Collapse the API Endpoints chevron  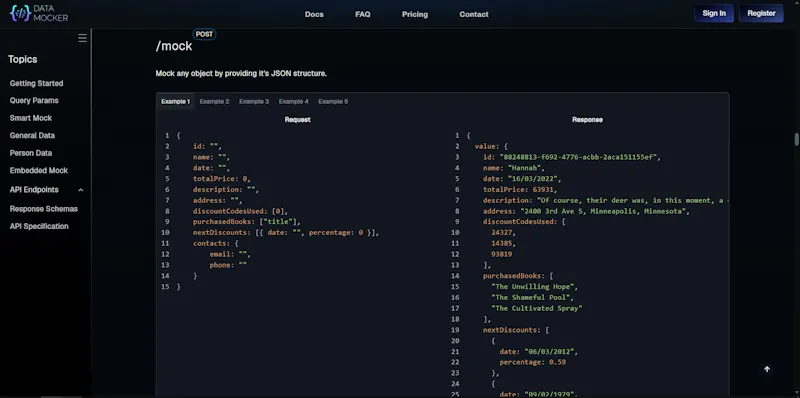[81, 190]
